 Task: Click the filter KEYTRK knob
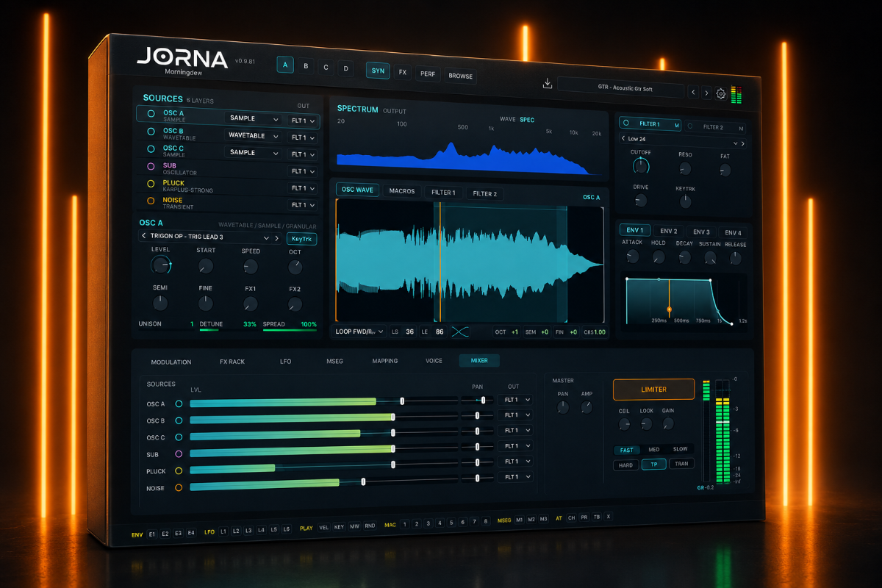(685, 201)
